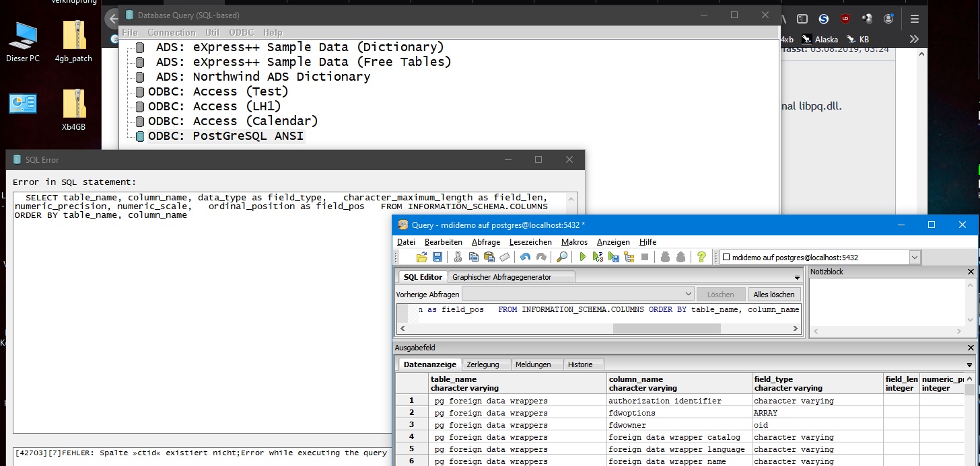
Task: Open the Anzeigen menu
Action: [613, 242]
